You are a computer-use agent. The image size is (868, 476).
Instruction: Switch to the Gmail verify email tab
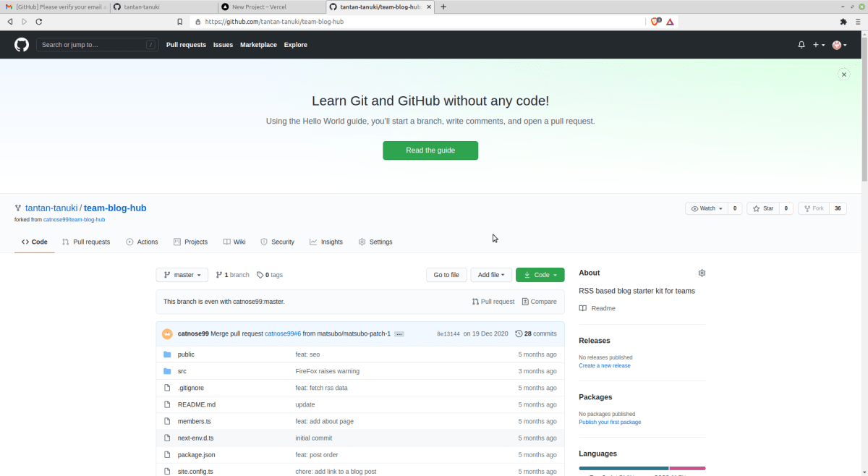pos(55,7)
